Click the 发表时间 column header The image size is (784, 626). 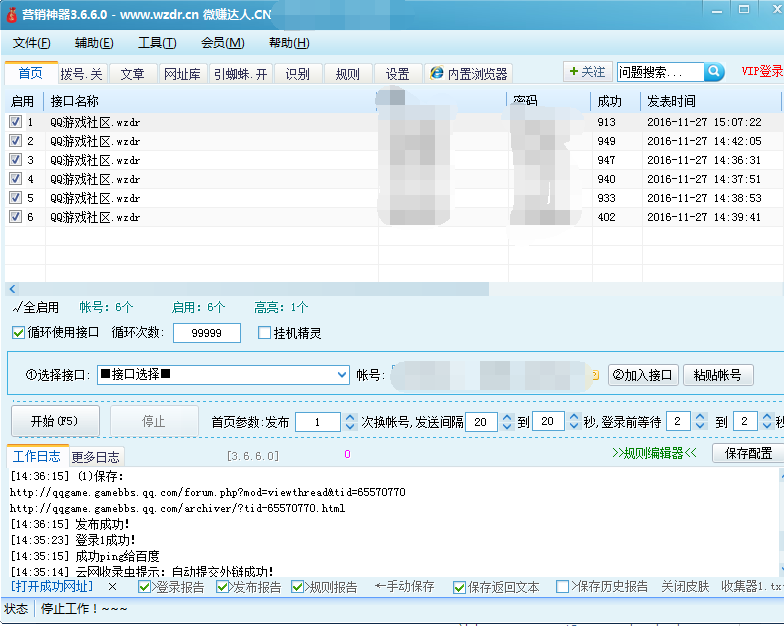point(710,101)
